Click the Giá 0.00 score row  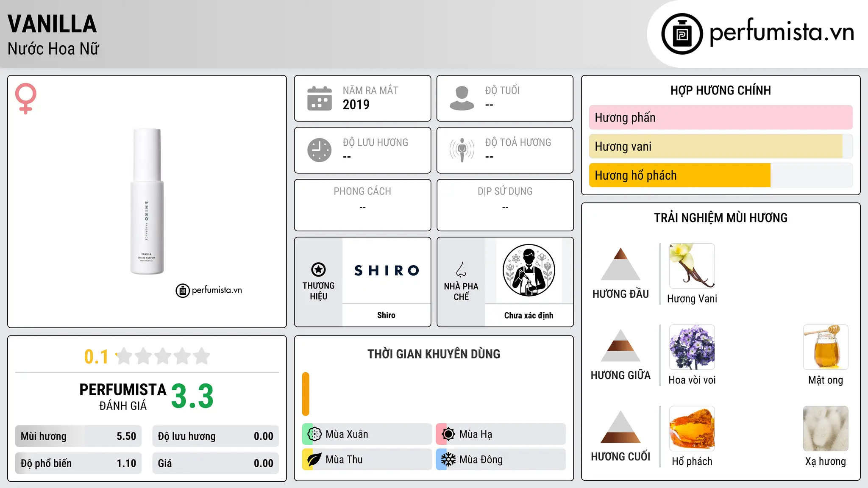[215, 463]
